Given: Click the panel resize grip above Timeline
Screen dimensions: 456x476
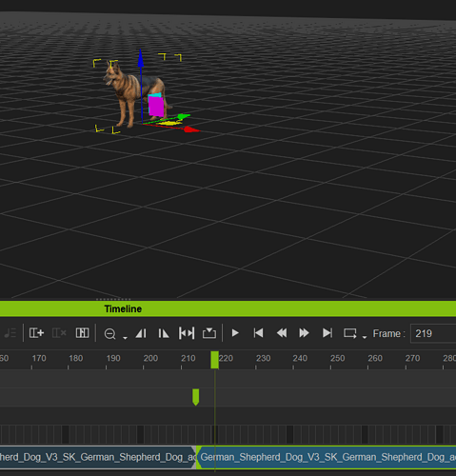Looking at the screenshot, I should 113,299.
